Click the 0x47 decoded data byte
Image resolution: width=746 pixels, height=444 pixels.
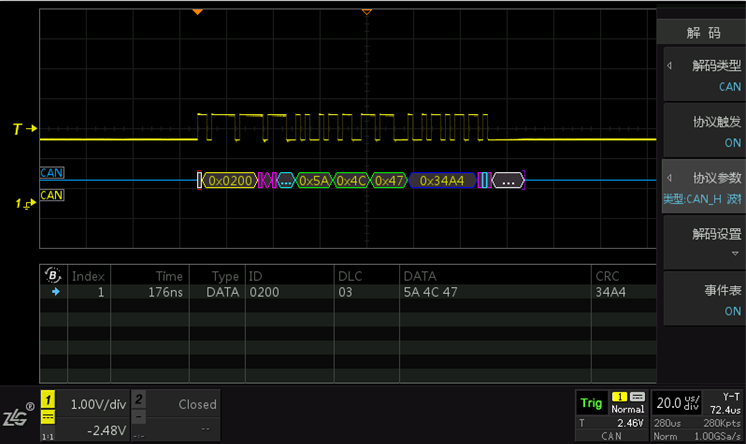tap(389, 180)
